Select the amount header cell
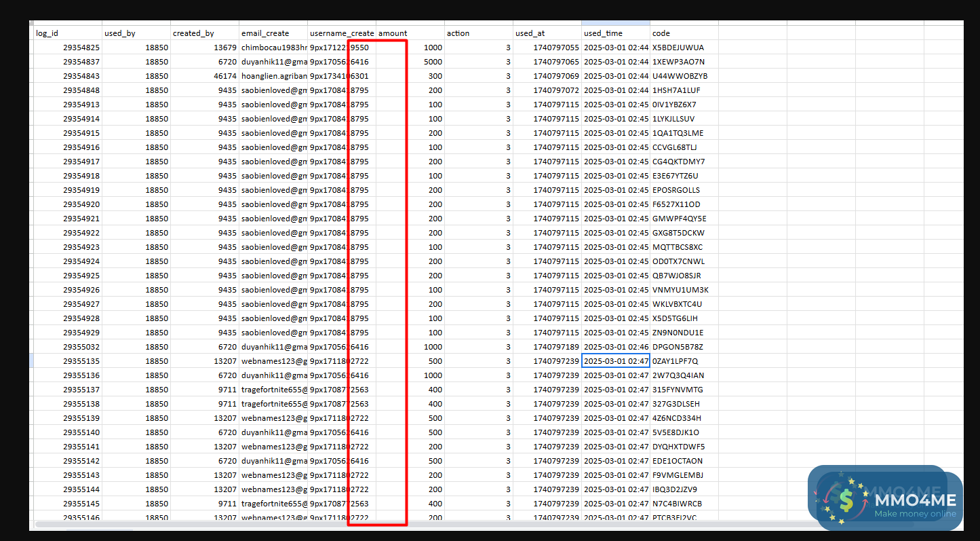This screenshot has width=980, height=541. tap(410, 33)
